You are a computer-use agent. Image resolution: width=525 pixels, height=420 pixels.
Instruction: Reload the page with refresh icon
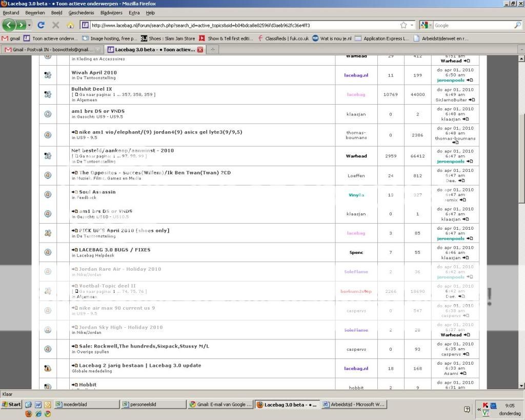point(41,25)
